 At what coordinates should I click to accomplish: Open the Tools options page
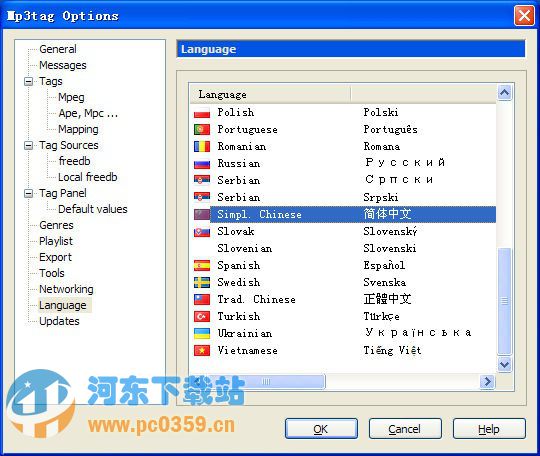[52, 273]
